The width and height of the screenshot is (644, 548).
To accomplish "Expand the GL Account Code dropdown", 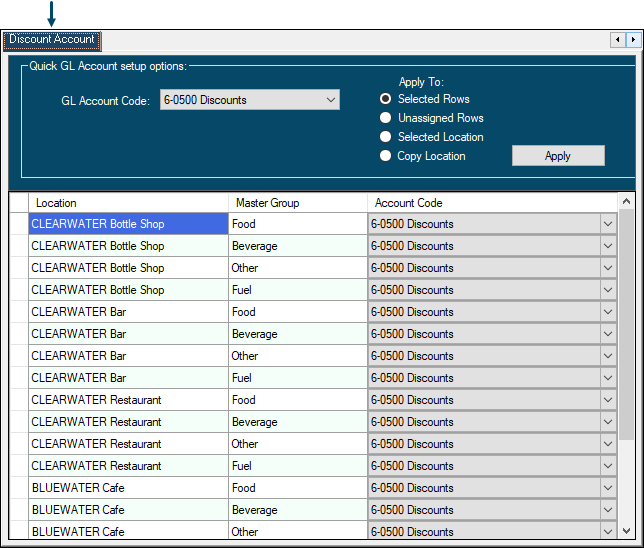I will tap(331, 100).
